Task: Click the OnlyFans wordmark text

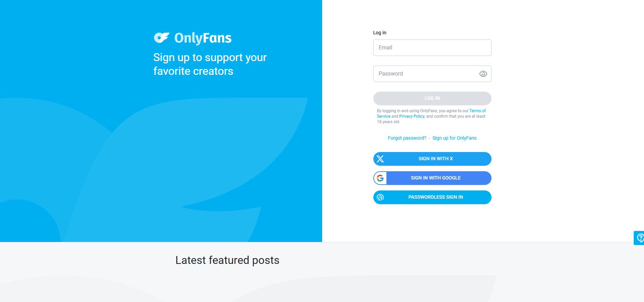Action: [x=203, y=38]
